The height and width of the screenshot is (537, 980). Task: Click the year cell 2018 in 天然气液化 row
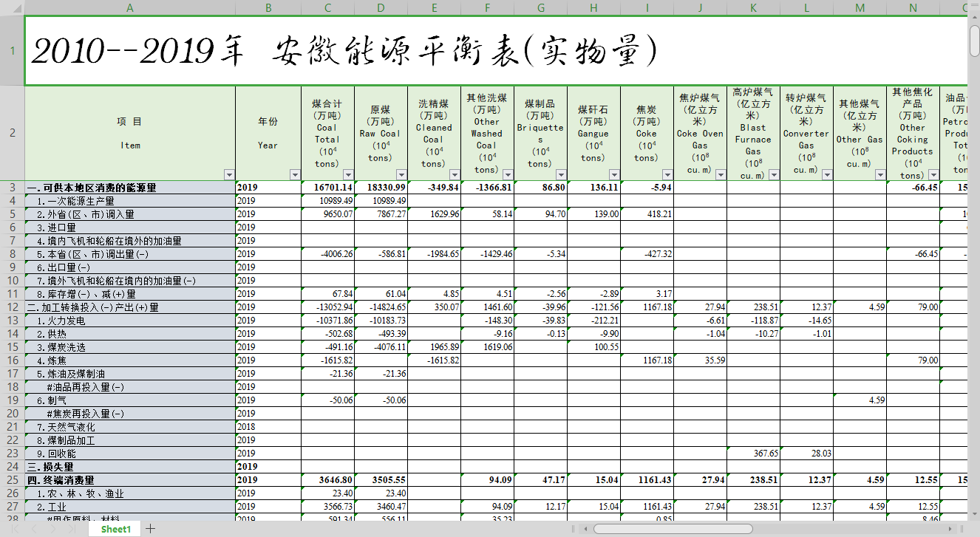(268, 427)
